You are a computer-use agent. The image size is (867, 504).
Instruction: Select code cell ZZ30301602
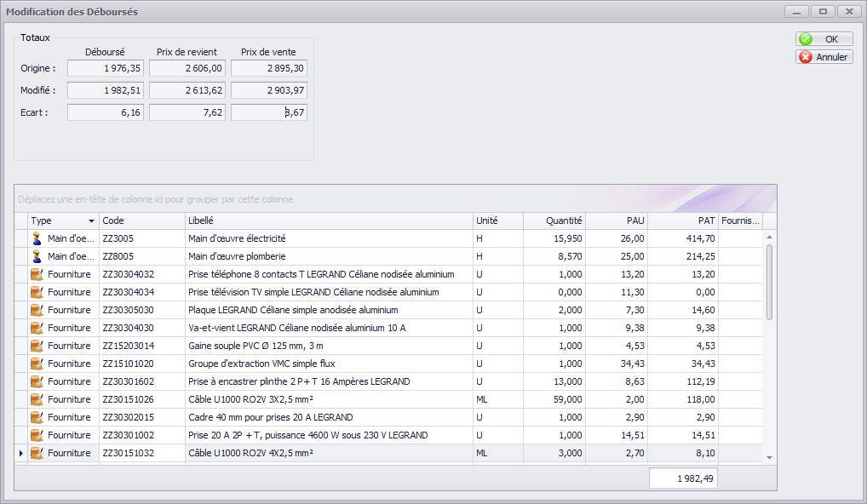coord(142,381)
